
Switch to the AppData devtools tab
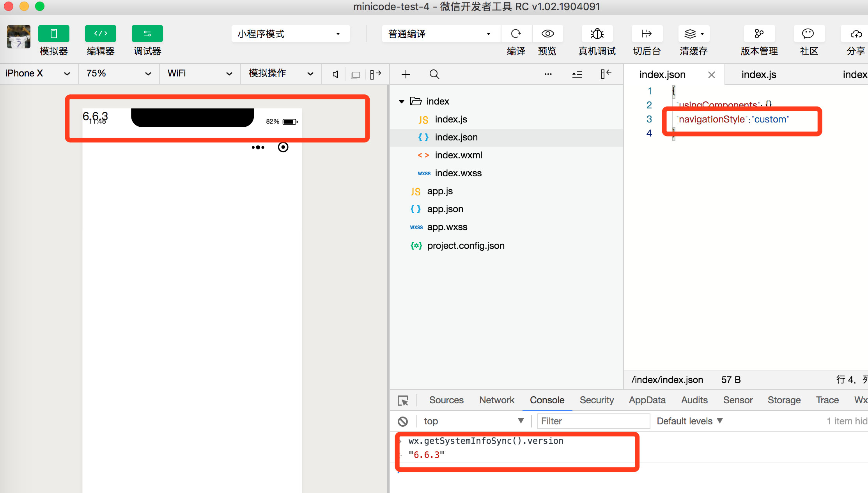point(647,400)
